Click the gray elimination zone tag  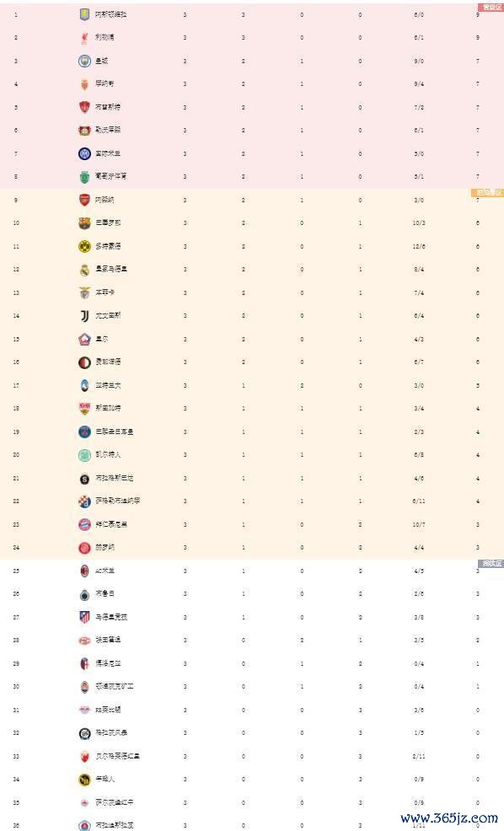pos(491,563)
